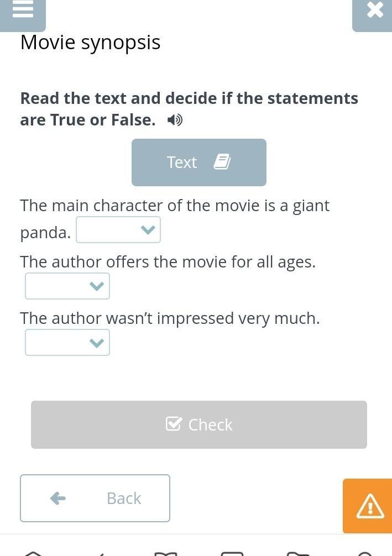The height and width of the screenshot is (556, 392).
Task: Tap the home icon in bottom navigation
Action: pos(33,553)
